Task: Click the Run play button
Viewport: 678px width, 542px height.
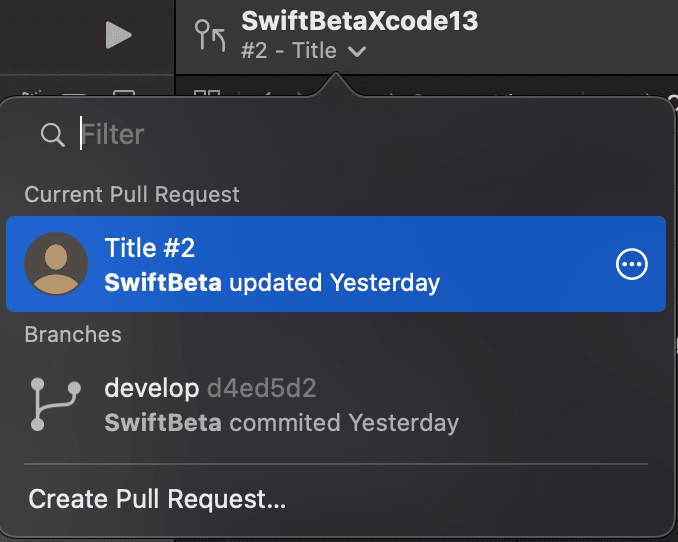Action: pos(118,35)
